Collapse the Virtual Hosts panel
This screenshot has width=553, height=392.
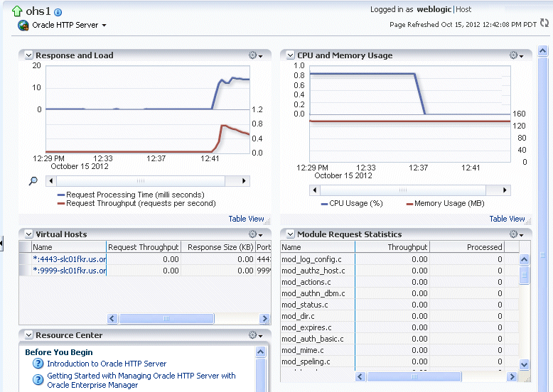point(29,234)
